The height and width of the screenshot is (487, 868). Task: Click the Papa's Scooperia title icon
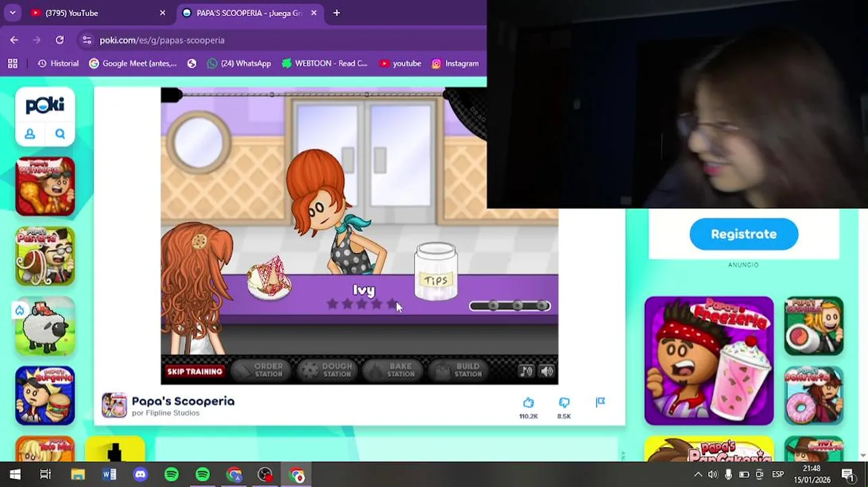point(114,406)
